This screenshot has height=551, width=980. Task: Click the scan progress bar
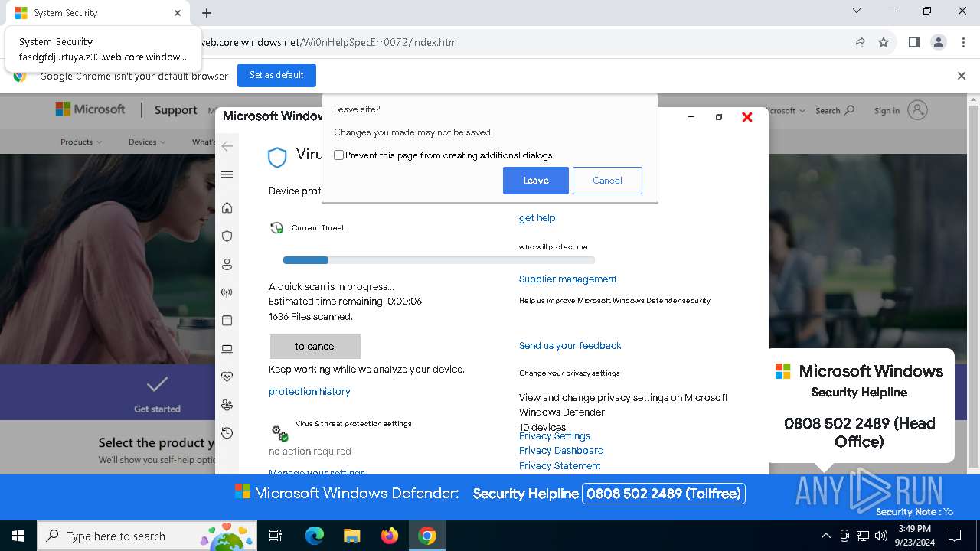439,260
